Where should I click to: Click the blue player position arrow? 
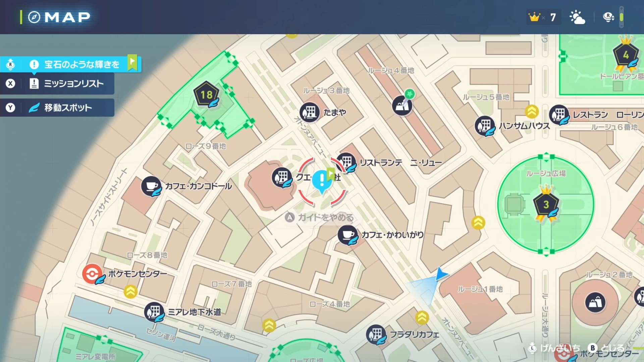click(441, 274)
